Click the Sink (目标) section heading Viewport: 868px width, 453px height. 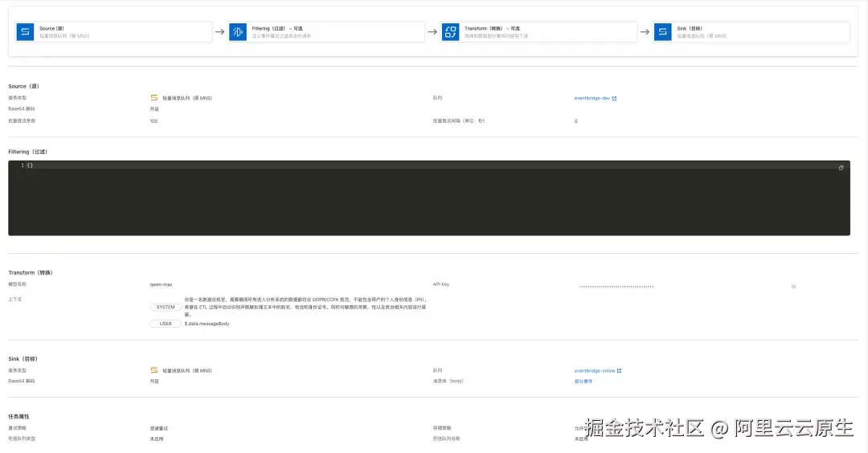coord(23,359)
